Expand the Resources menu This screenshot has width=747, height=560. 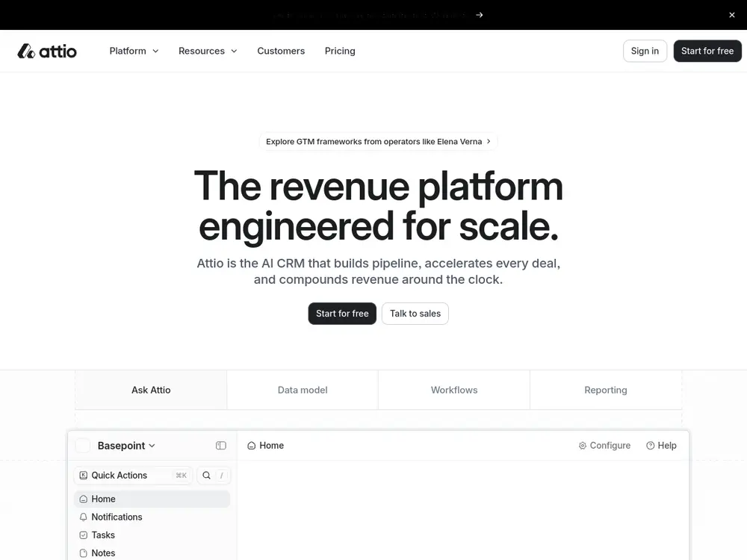(x=208, y=51)
